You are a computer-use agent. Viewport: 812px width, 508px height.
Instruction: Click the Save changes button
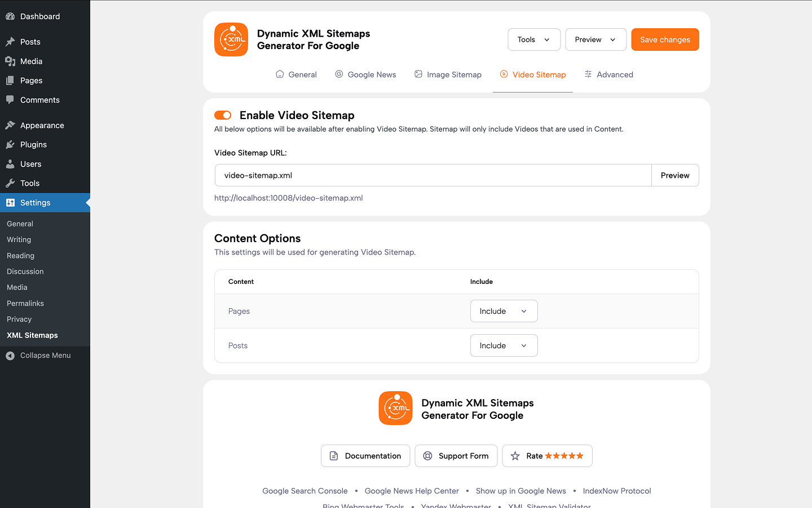click(665, 40)
